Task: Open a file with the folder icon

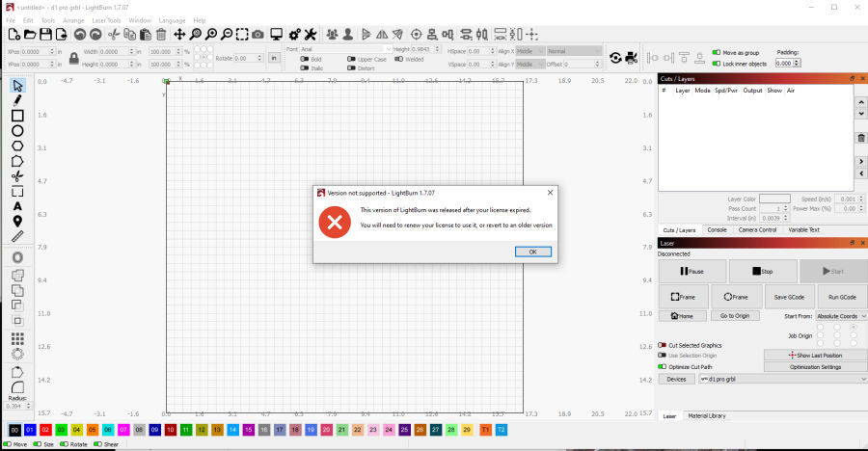Action: coord(30,35)
